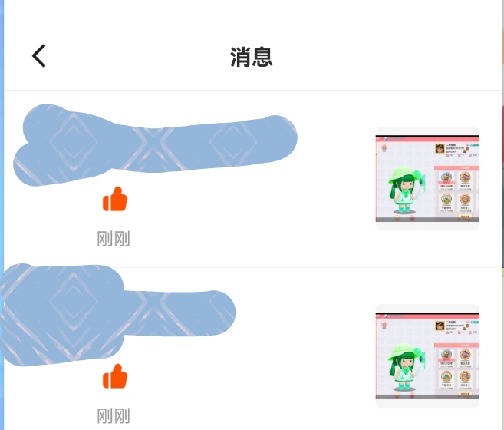Viewport: 504px width, 430px height.
Task: Select the first like notification row
Action: click(253, 179)
